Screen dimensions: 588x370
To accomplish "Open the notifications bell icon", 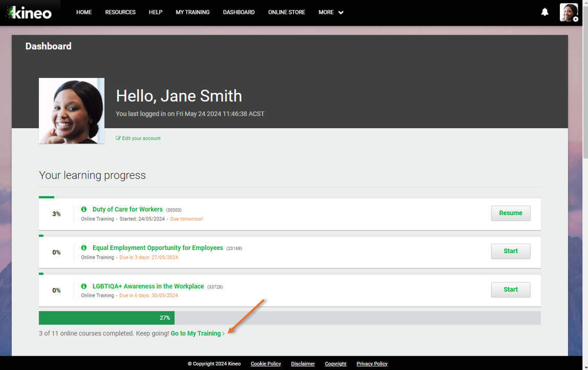I will click(x=544, y=12).
